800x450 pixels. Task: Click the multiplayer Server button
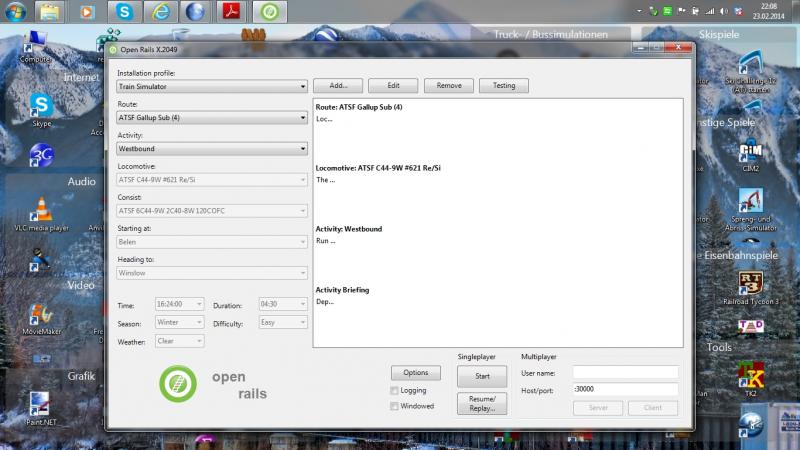pos(598,408)
